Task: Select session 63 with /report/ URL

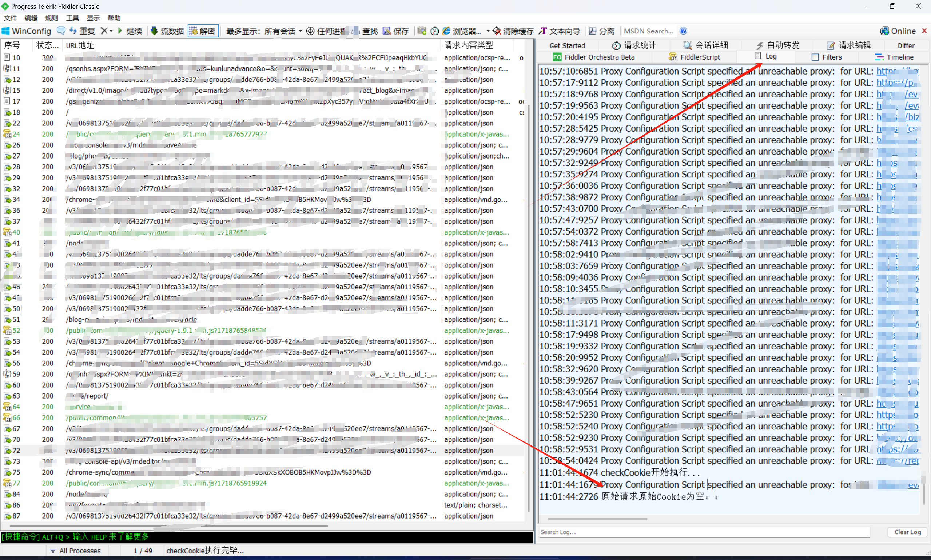Action: (262, 396)
